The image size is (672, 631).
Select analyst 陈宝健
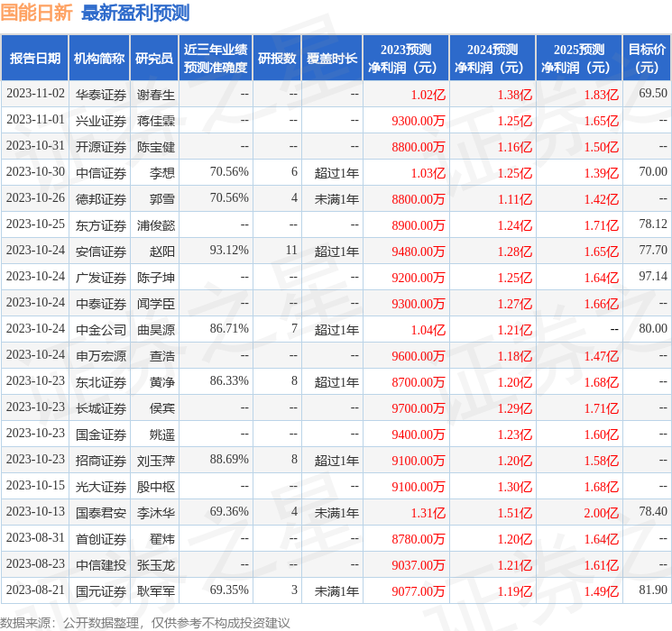point(156,147)
